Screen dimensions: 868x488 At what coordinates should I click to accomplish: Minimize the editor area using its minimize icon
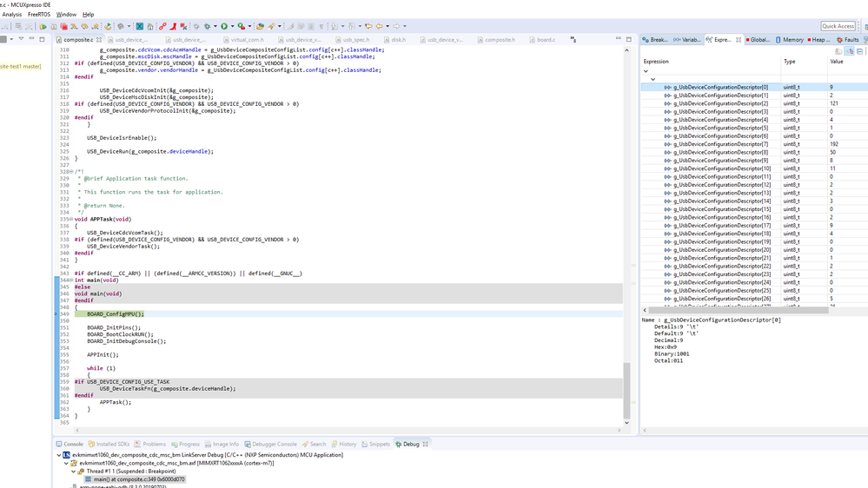pyautogui.click(x=619, y=39)
